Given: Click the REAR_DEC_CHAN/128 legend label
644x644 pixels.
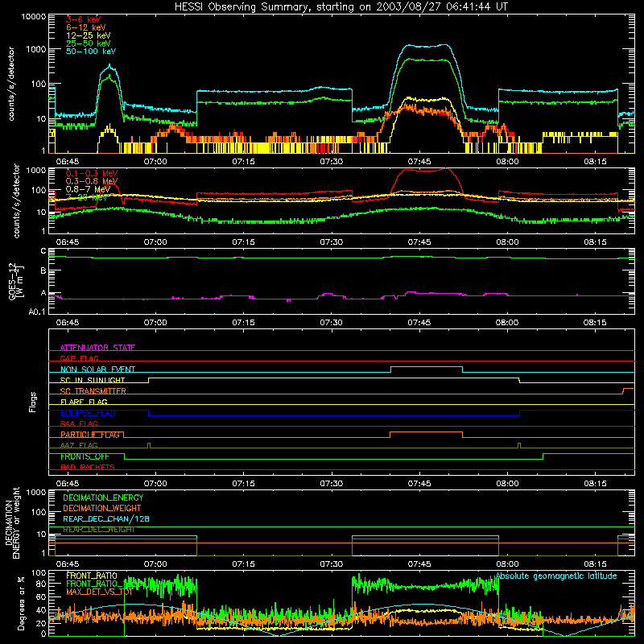Looking at the screenshot, I should coord(106,518).
